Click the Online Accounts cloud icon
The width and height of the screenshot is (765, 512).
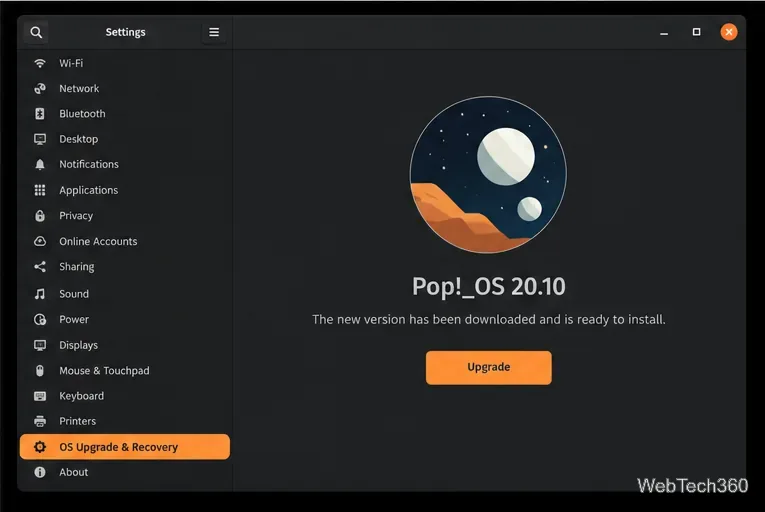[40, 241]
